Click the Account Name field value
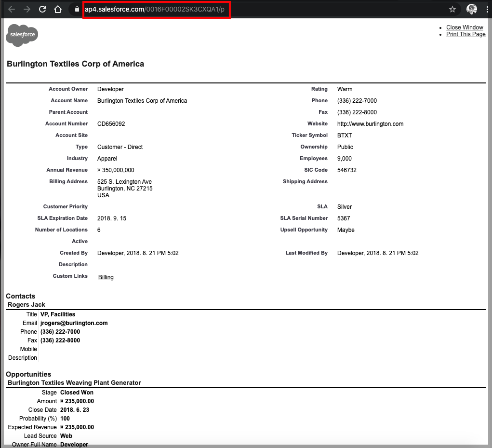492x448 pixels. tap(142, 101)
